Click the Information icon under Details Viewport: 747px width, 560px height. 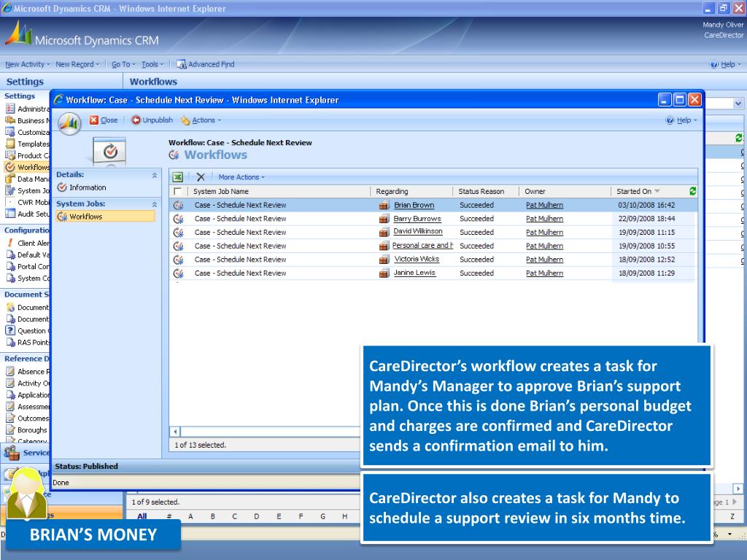[62, 187]
